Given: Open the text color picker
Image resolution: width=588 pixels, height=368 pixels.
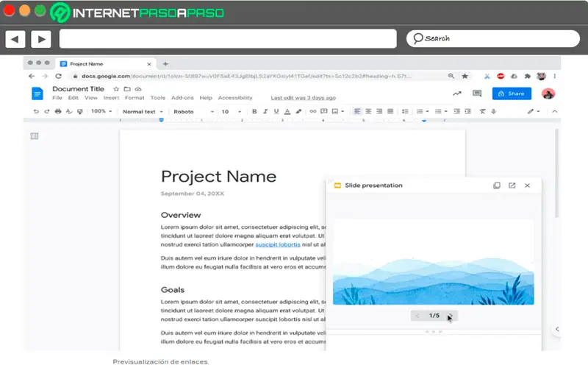Looking at the screenshot, I should tap(287, 111).
